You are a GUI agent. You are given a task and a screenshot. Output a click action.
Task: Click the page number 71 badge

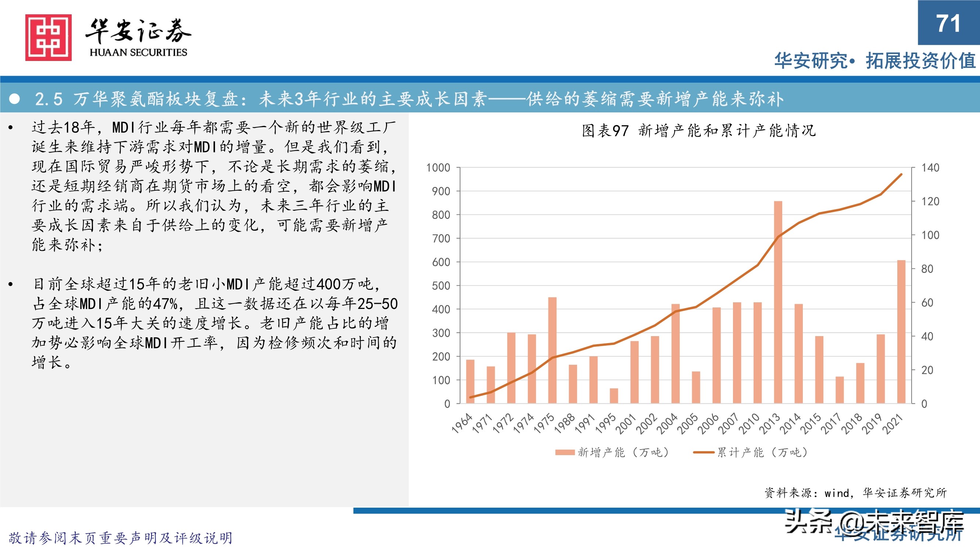948,24
